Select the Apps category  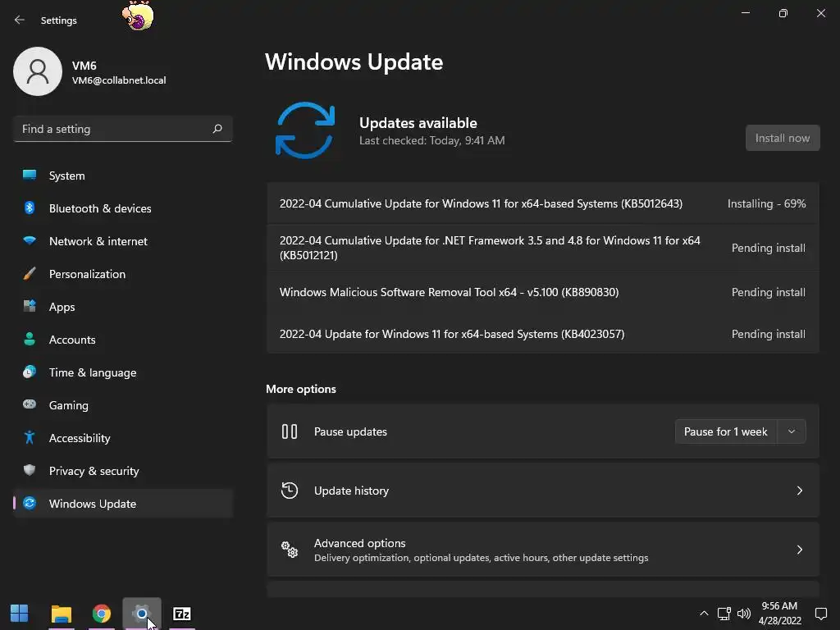(x=123, y=307)
